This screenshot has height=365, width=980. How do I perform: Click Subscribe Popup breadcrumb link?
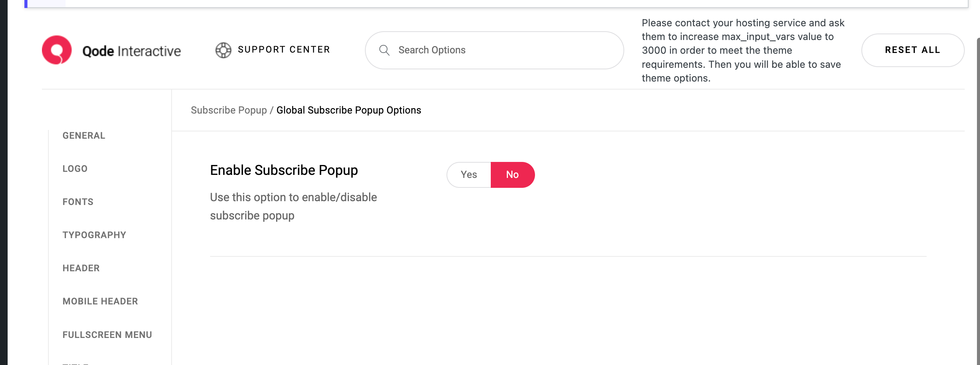tap(229, 110)
